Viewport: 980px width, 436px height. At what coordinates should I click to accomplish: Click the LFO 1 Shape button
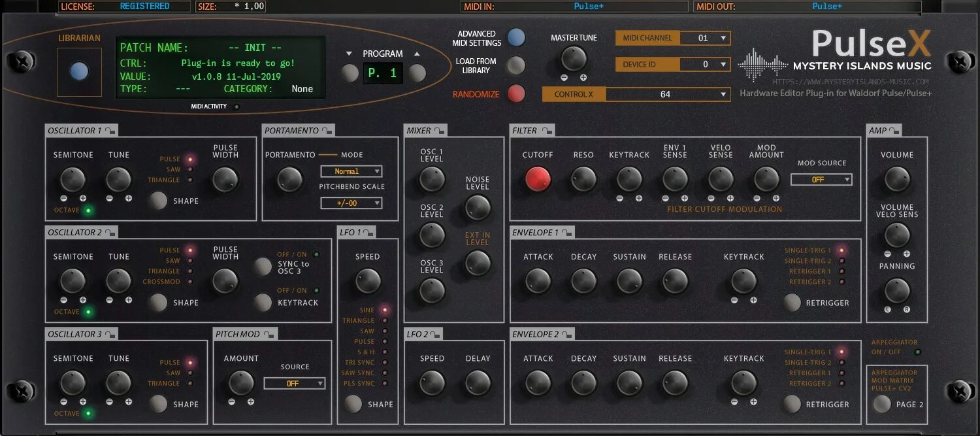353,404
